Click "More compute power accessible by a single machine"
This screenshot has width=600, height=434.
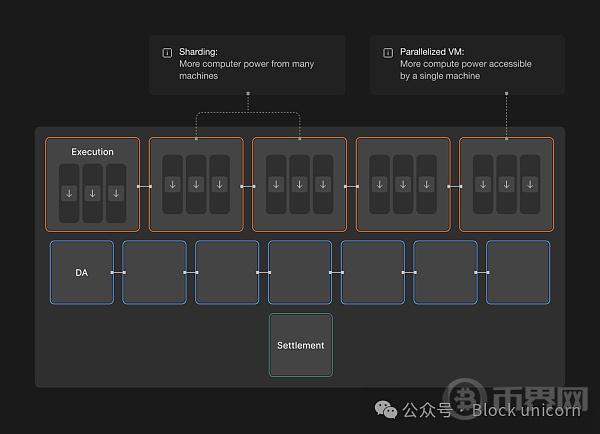point(466,70)
